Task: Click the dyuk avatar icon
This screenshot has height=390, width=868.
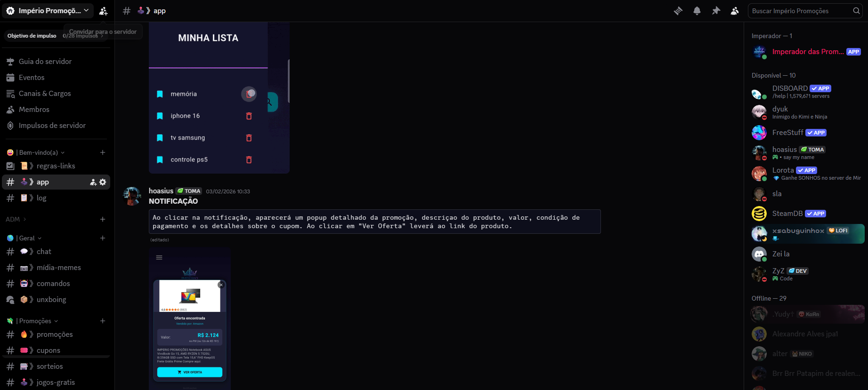Action: [x=759, y=113]
